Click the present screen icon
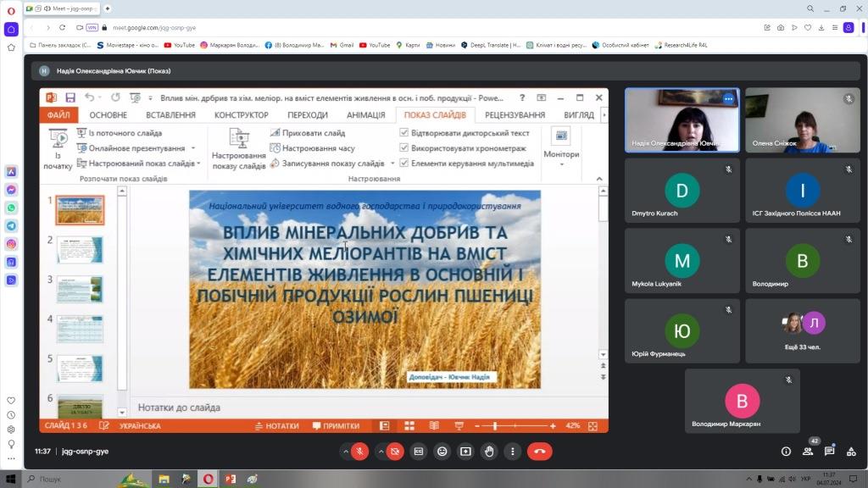This screenshot has height=488, width=868. click(465, 452)
